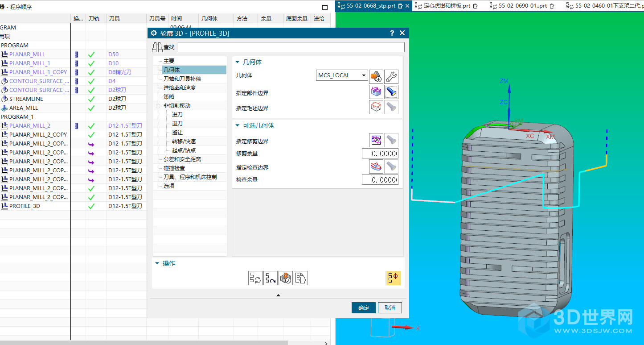Click the 取消 button
The width and height of the screenshot is (644, 345).
pos(390,308)
